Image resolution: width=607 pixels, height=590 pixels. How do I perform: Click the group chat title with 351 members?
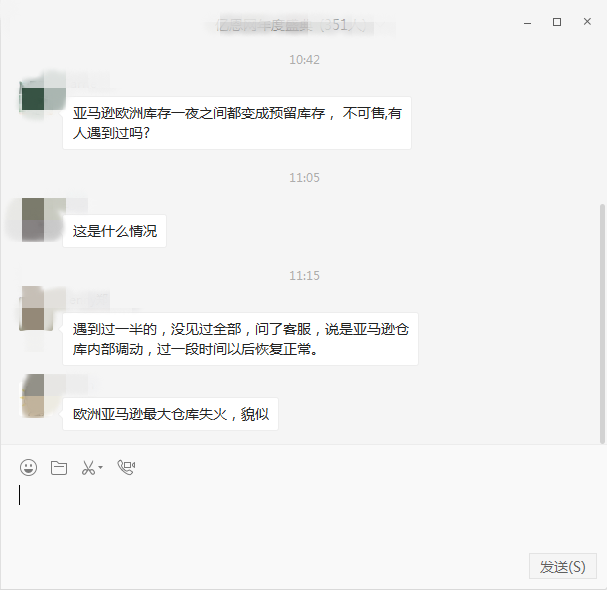tap(291, 26)
